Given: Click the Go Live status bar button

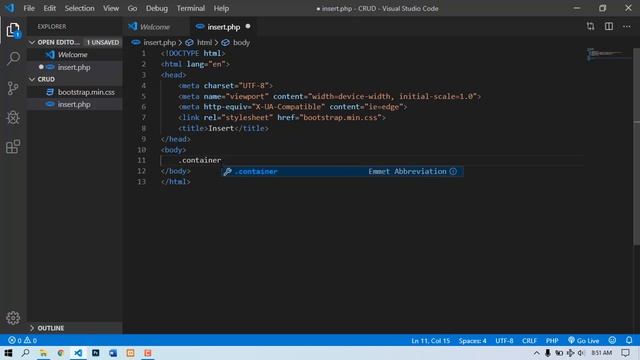Looking at the screenshot, I should pos(583,340).
